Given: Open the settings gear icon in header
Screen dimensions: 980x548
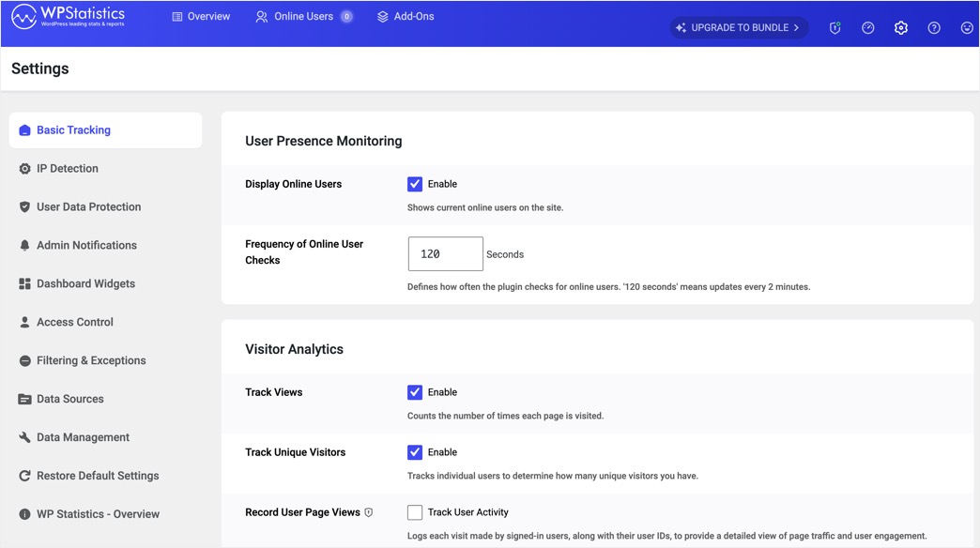Looking at the screenshot, I should point(900,27).
